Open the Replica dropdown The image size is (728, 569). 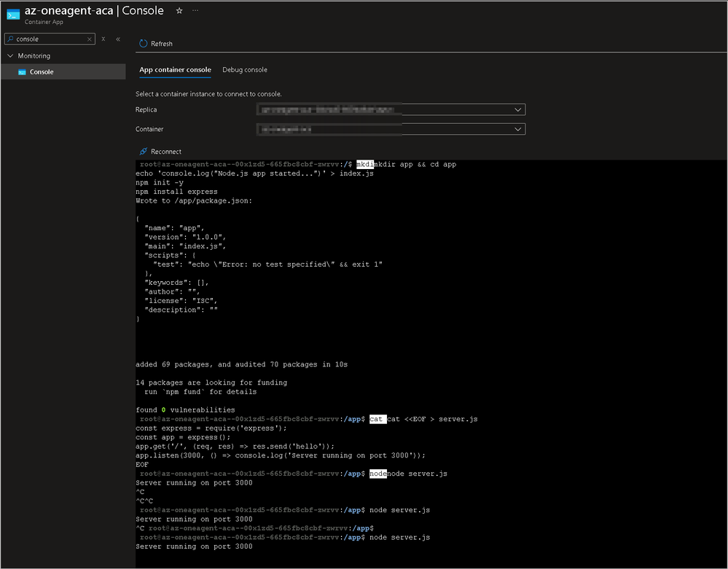pos(391,109)
